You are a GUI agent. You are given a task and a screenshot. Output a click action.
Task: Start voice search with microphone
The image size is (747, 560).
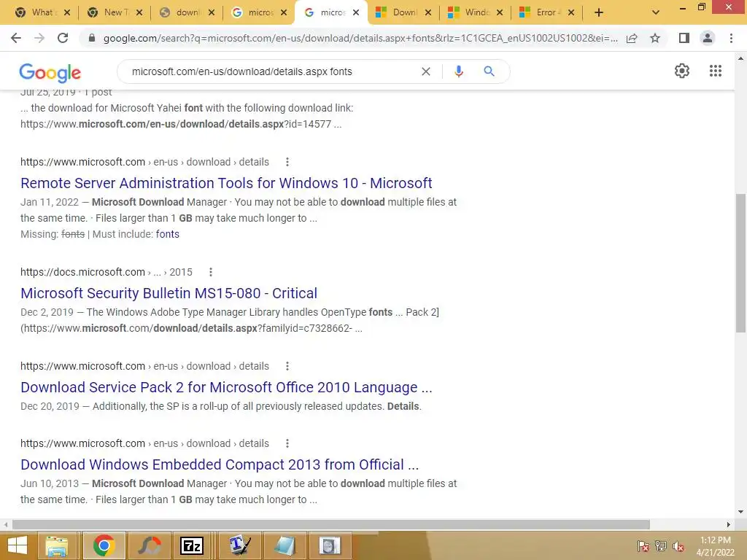pyautogui.click(x=458, y=71)
